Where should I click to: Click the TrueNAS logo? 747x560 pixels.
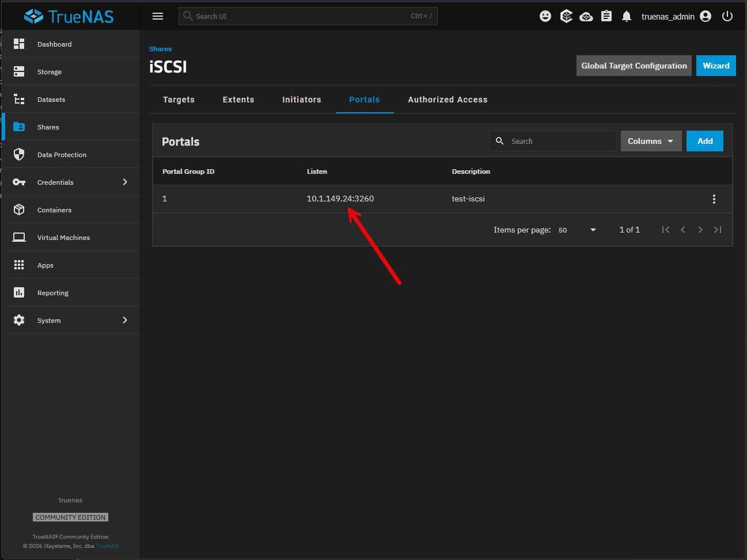(x=69, y=16)
